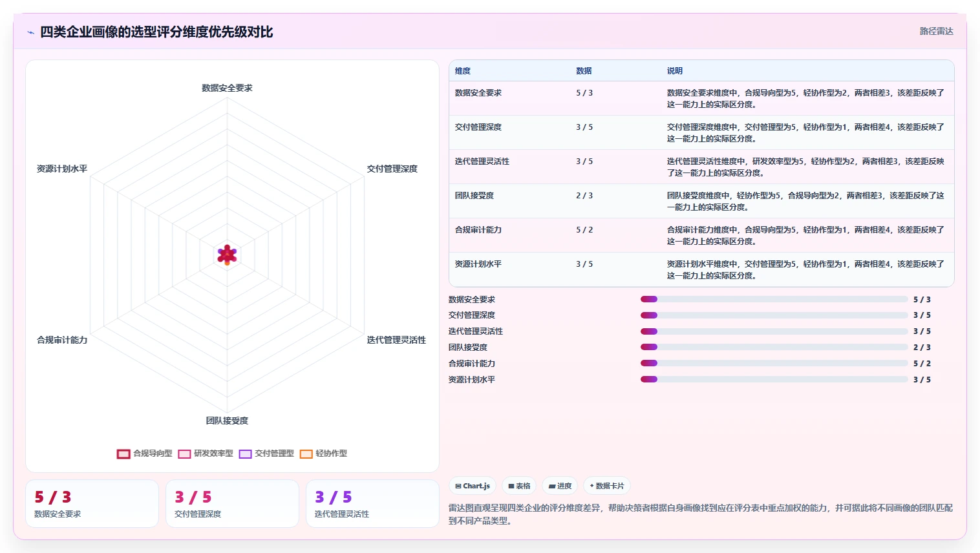This screenshot has width=980, height=553.
Task: Toggle the 研发效率型 legend series
Action: click(x=206, y=454)
